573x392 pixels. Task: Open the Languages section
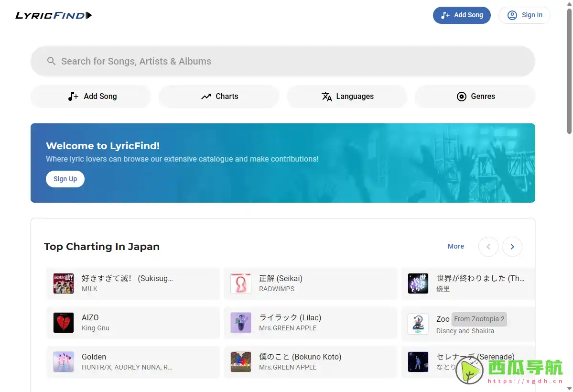(x=347, y=97)
